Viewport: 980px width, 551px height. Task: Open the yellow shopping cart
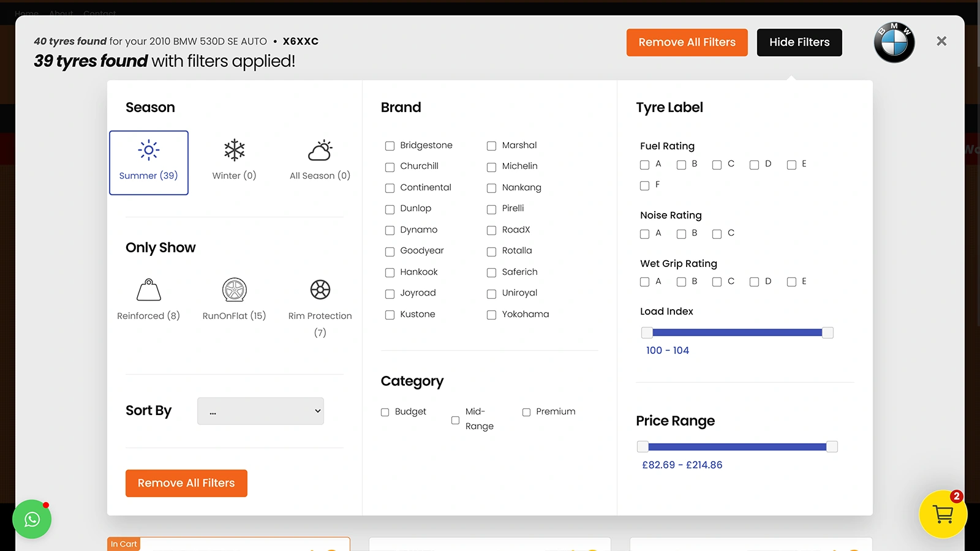point(943,514)
